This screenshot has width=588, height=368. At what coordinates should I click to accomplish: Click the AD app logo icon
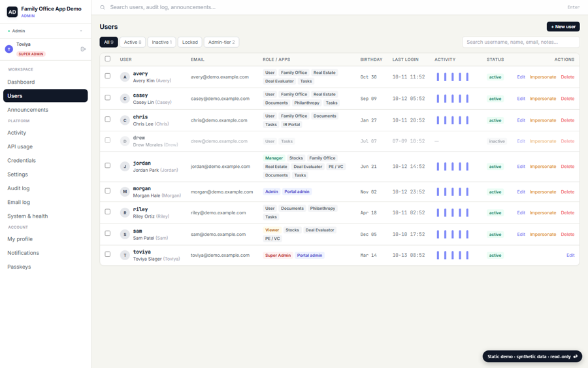pyautogui.click(x=12, y=12)
